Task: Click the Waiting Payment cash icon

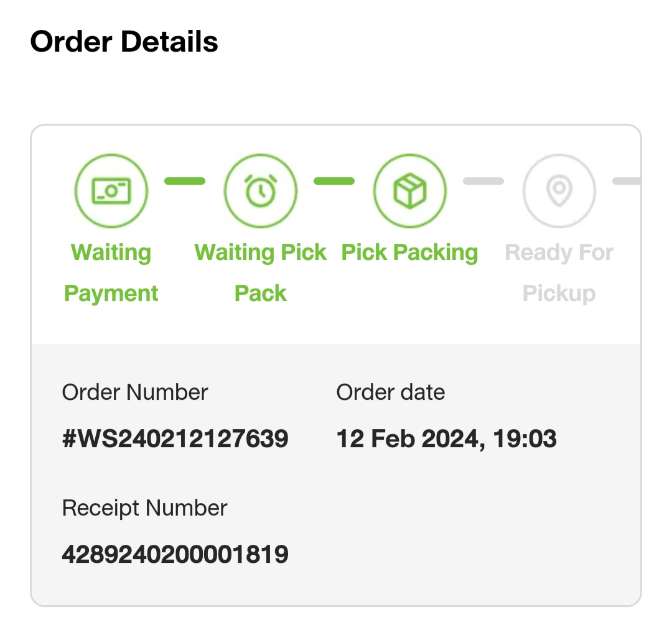Action: (x=111, y=191)
